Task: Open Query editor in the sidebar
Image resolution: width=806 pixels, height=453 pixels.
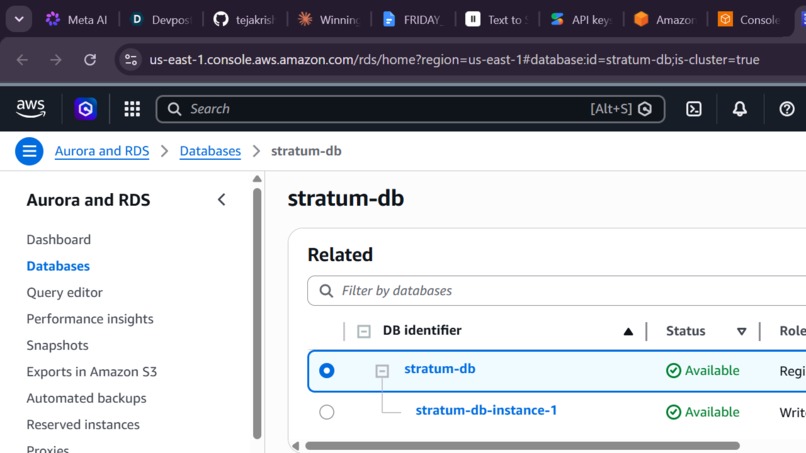Action: pos(65,293)
